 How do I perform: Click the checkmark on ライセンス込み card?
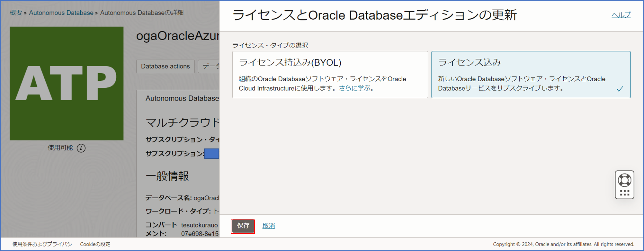coord(620,89)
